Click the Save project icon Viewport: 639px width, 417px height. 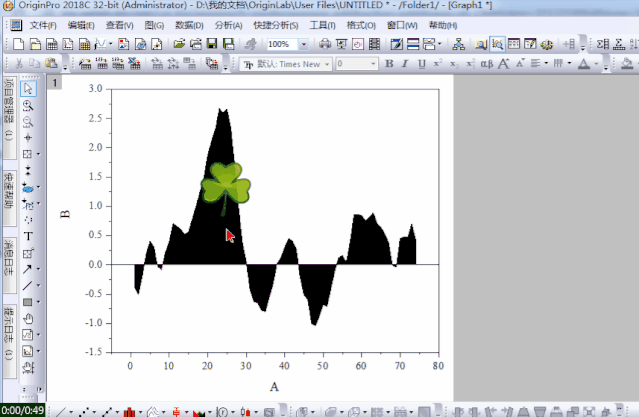coord(212,45)
